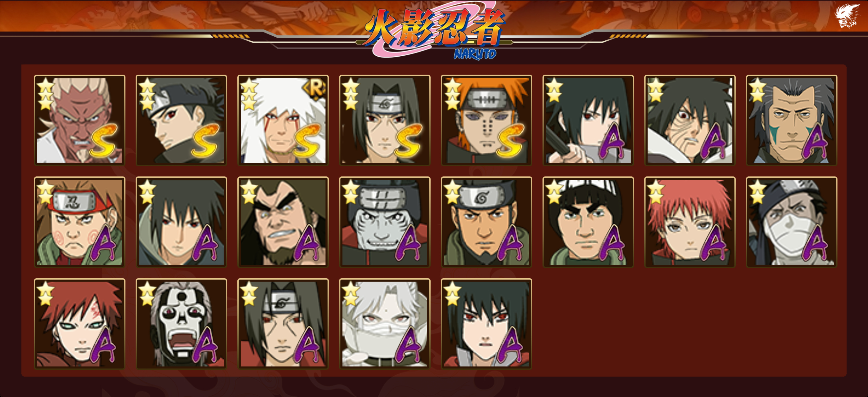868x397 pixels.
Task: Pick the orange-haired Pain S-rank card
Action: [487, 120]
